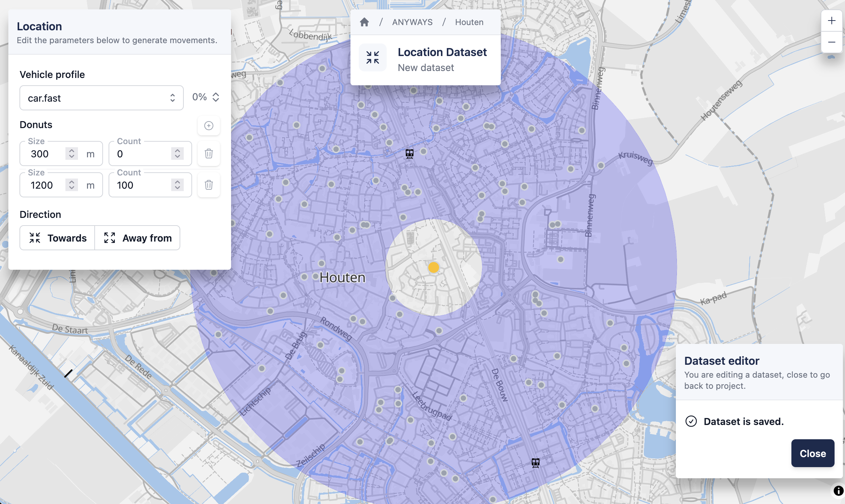Image resolution: width=845 pixels, height=504 pixels.
Task: Click the percentage stepper next to car.fast
Action: (216, 97)
